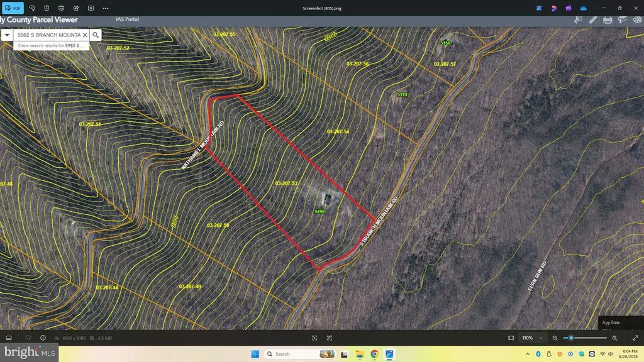Viewport: 644px width, 362px height.
Task: Click zoom out magnifier icon
Action: [555, 337]
